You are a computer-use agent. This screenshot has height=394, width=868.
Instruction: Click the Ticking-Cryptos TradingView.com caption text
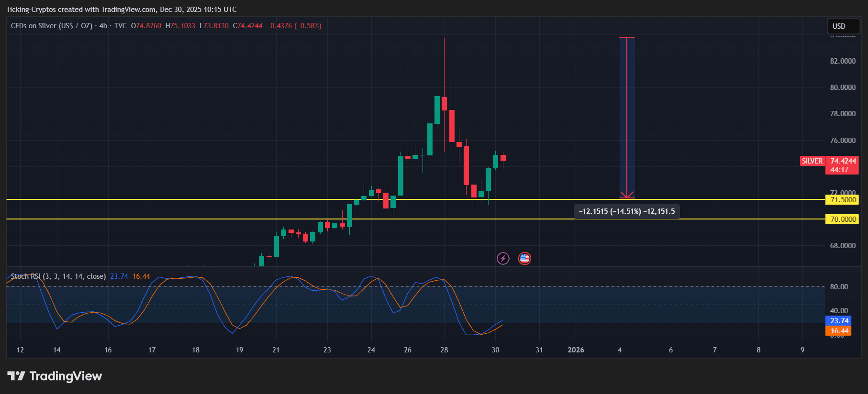click(121, 10)
